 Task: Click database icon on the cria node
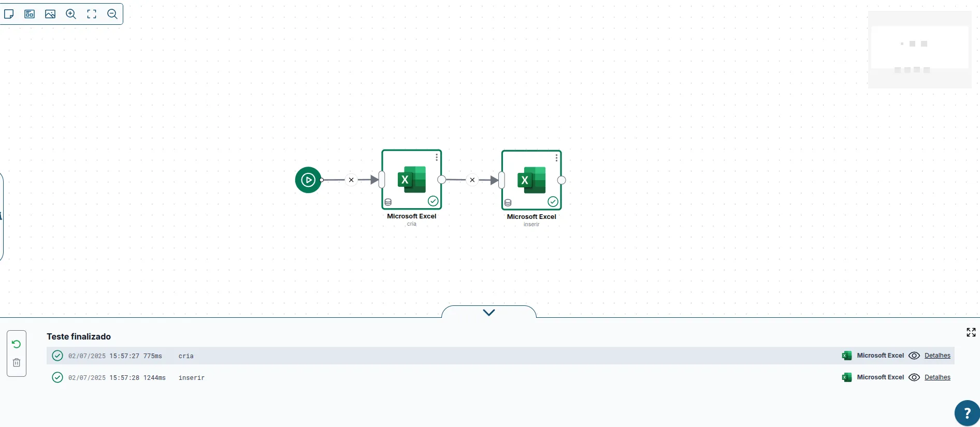coord(388,202)
